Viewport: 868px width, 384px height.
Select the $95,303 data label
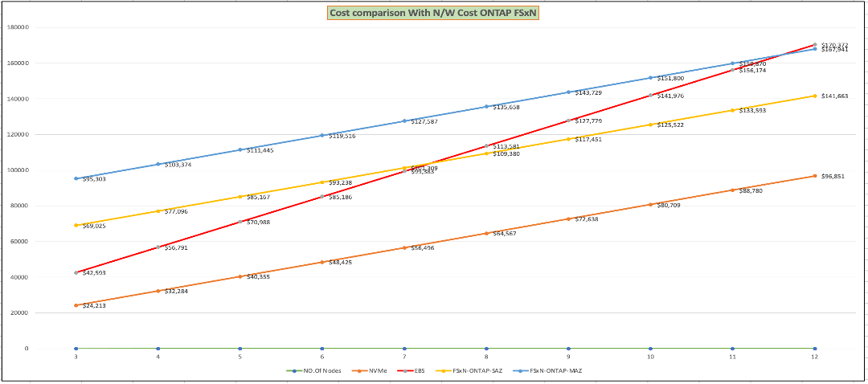coord(95,179)
